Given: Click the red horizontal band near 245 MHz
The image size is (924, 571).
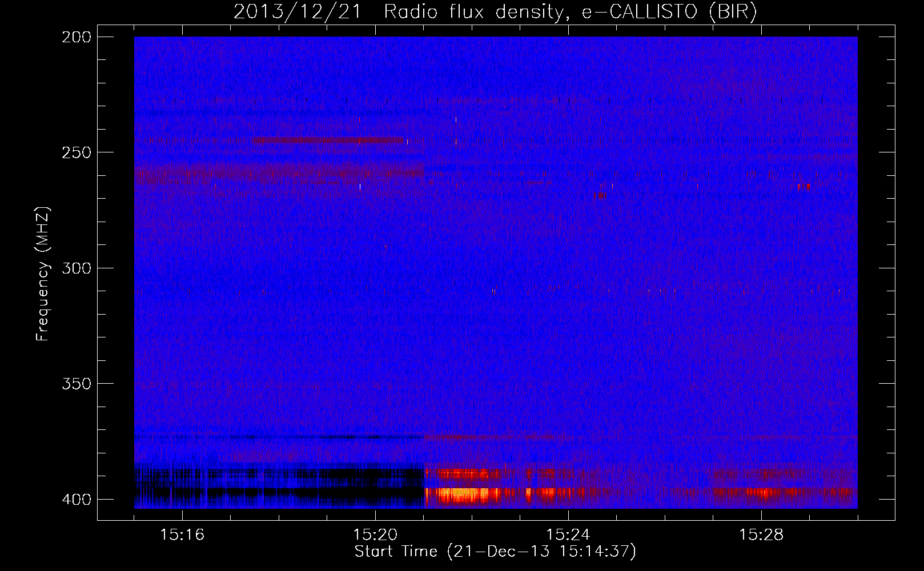Looking at the screenshot, I should point(328,140).
